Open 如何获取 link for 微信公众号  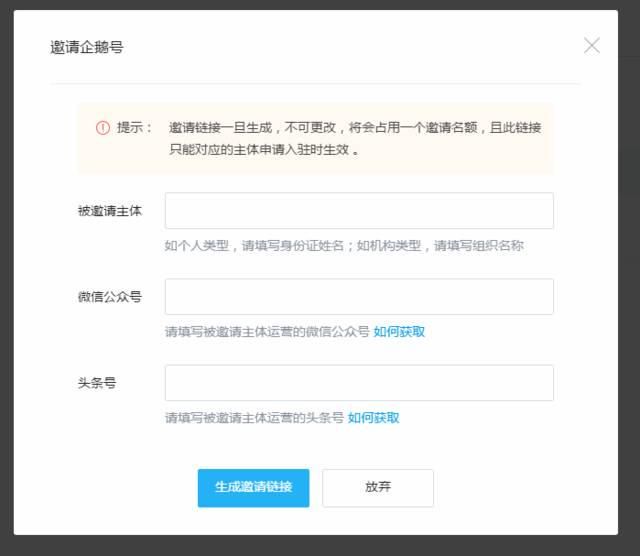(399, 331)
